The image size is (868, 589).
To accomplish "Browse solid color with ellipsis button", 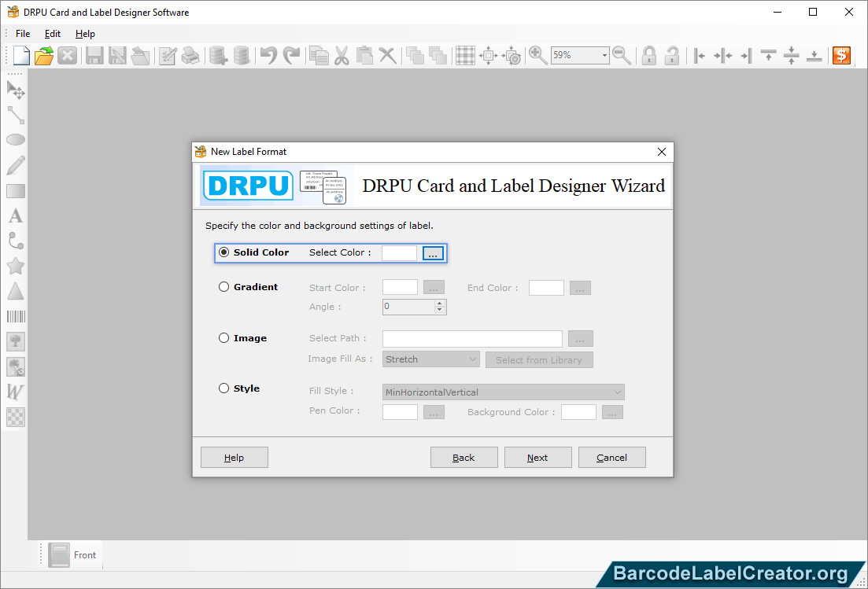I will [x=433, y=253].
